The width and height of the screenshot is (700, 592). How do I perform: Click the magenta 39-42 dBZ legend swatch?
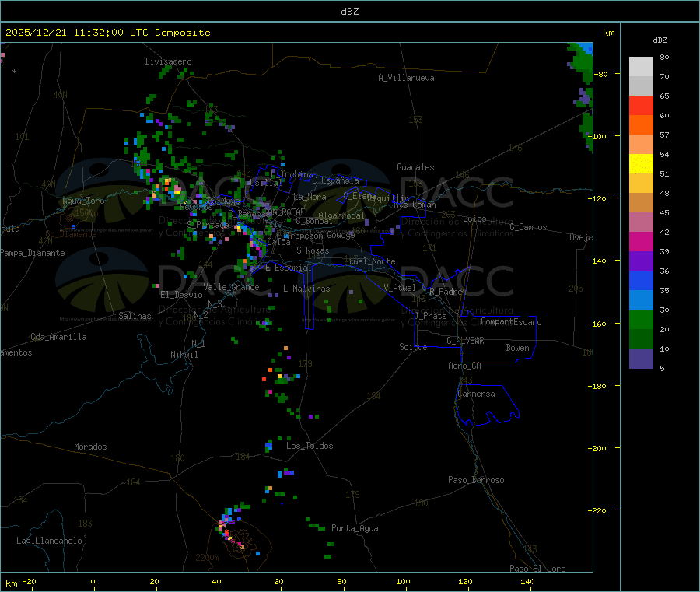[x=641, y=241]
